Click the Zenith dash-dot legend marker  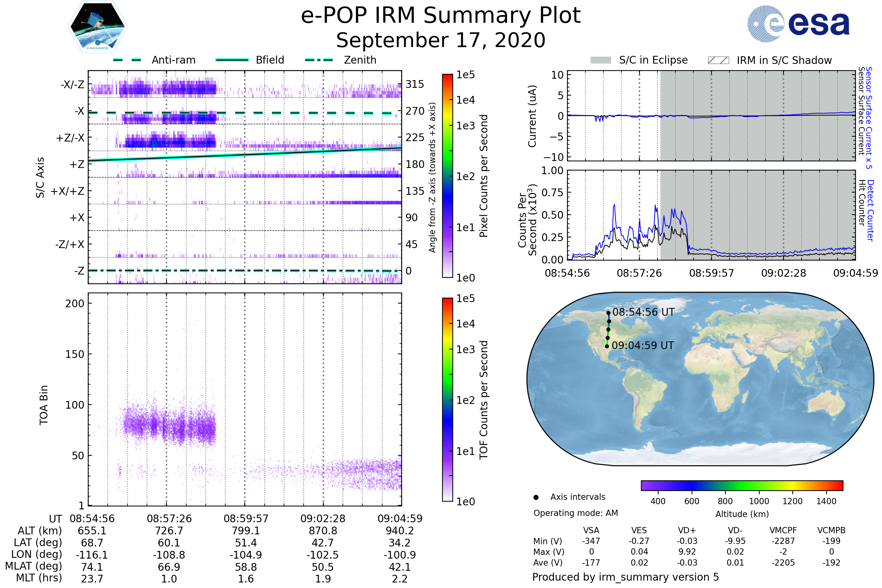point(319,60)
